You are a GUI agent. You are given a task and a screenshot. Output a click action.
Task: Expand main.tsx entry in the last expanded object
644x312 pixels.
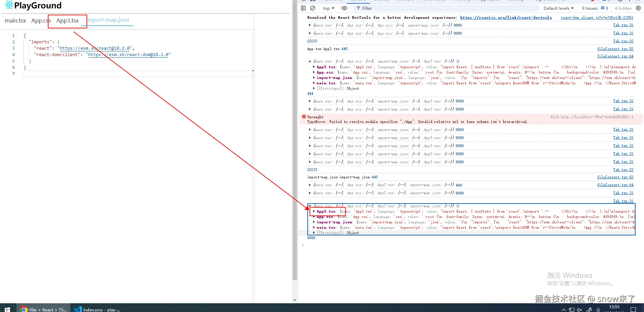pos(314,227)
